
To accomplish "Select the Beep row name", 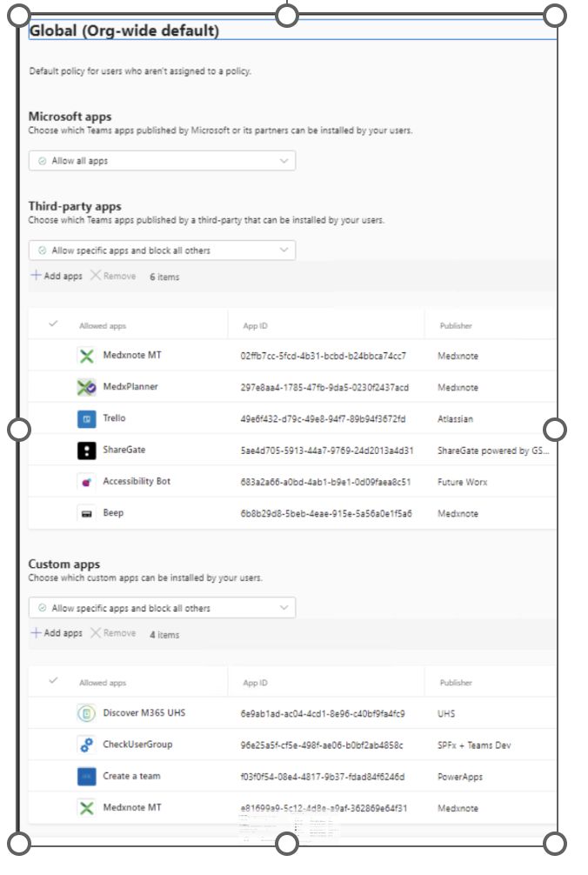I will (113, 513).
